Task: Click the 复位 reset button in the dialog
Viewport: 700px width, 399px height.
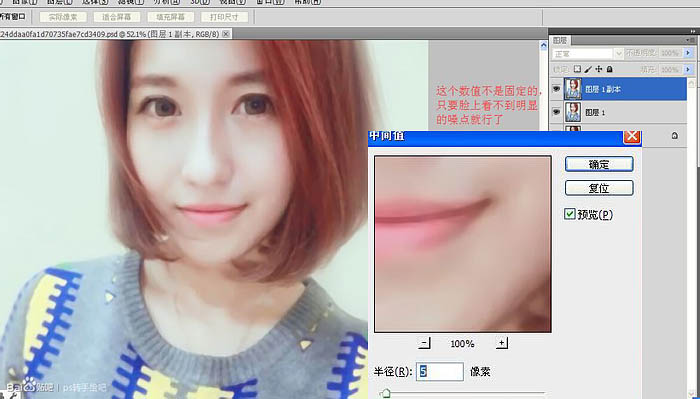Action: [599, 188]
